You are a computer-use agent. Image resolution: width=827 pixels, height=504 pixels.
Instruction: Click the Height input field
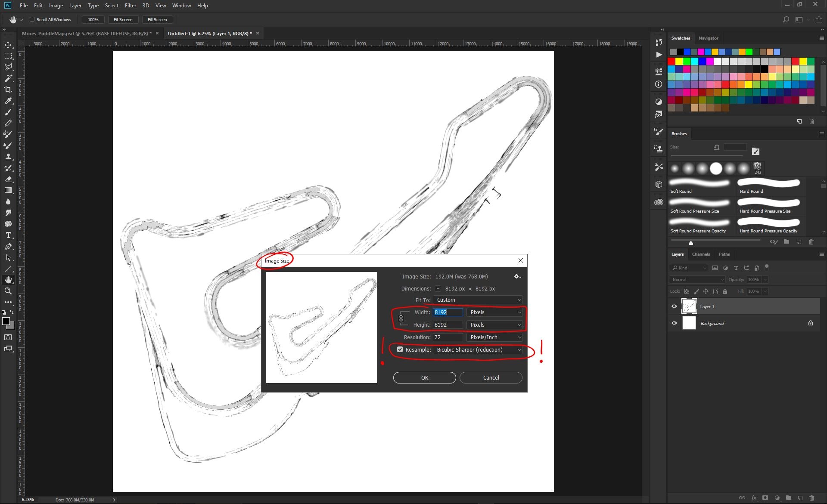tap(448, 325)
